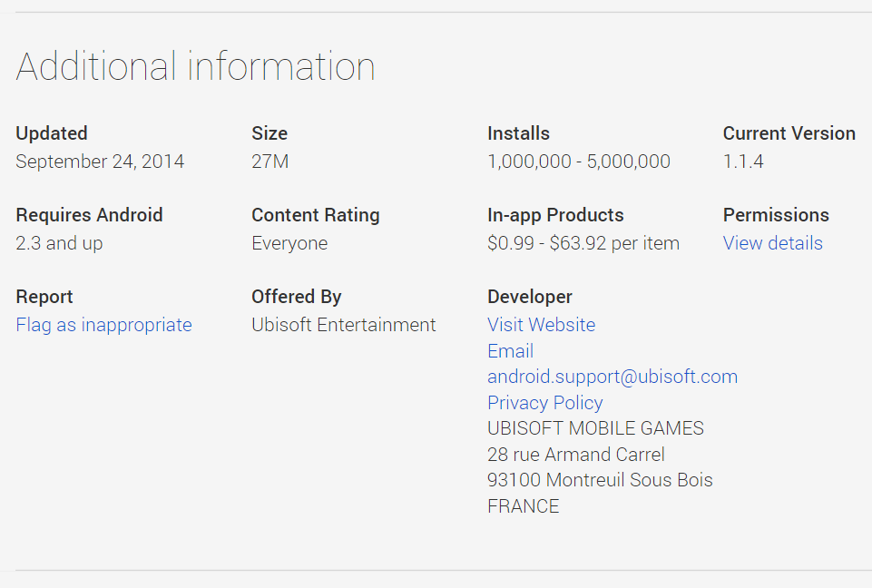Click the Ubisoft Entertainment publisher name
Viewport: 872px width, 588px height.
click(343, 325)
